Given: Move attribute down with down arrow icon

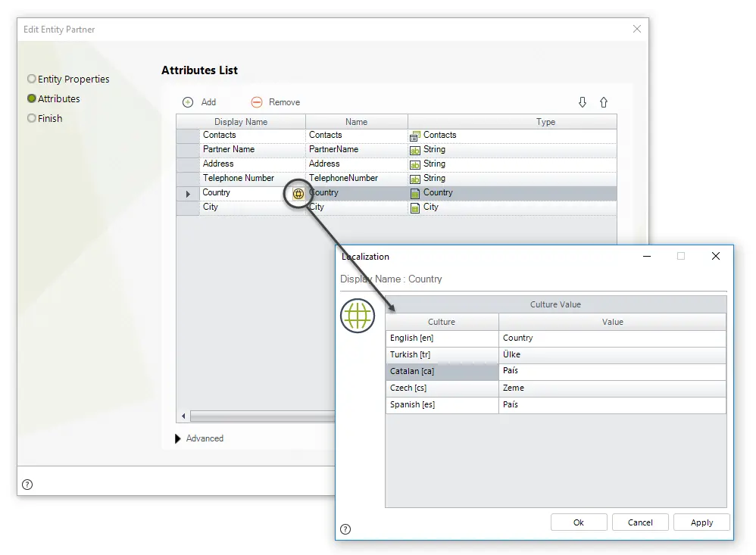Looking at the screenshot, I should (583, 102).
